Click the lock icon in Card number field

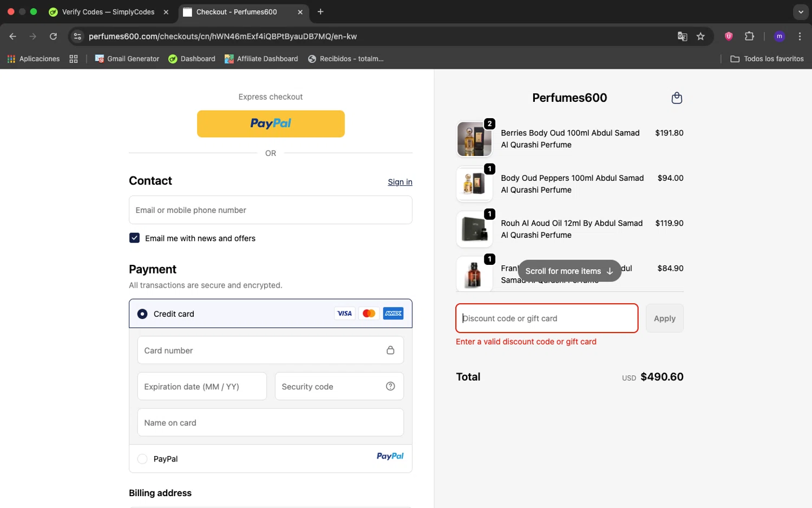coord(390,350)
